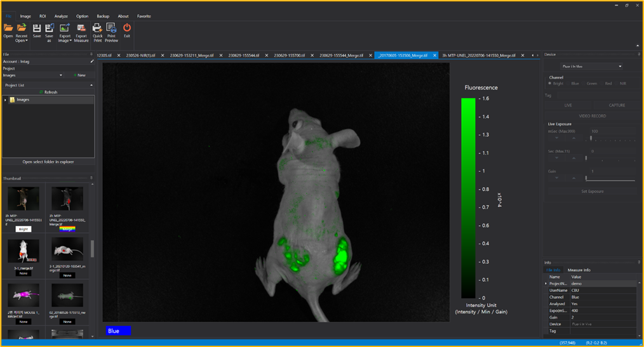Open the Image menu
644x347 pixels.
tap(25, 16)
